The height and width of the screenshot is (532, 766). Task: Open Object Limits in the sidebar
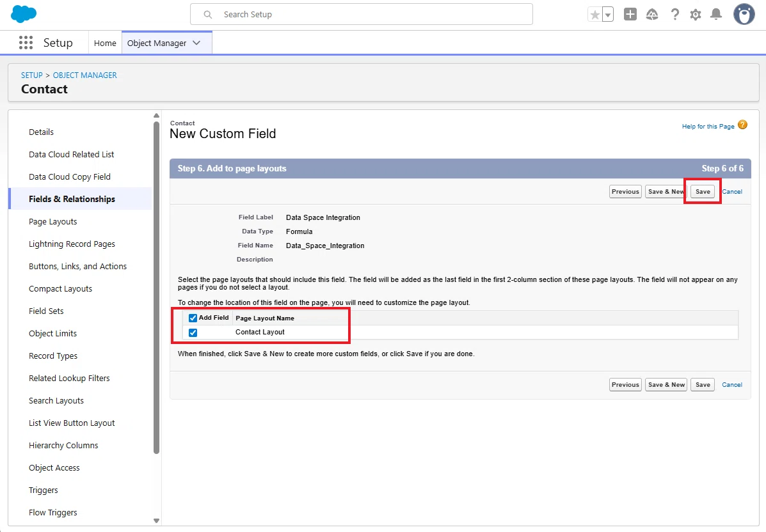(52, 333)
